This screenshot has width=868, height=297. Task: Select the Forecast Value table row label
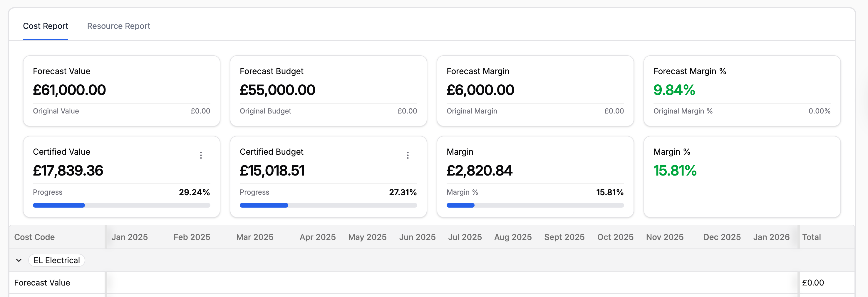click(42, 283)
